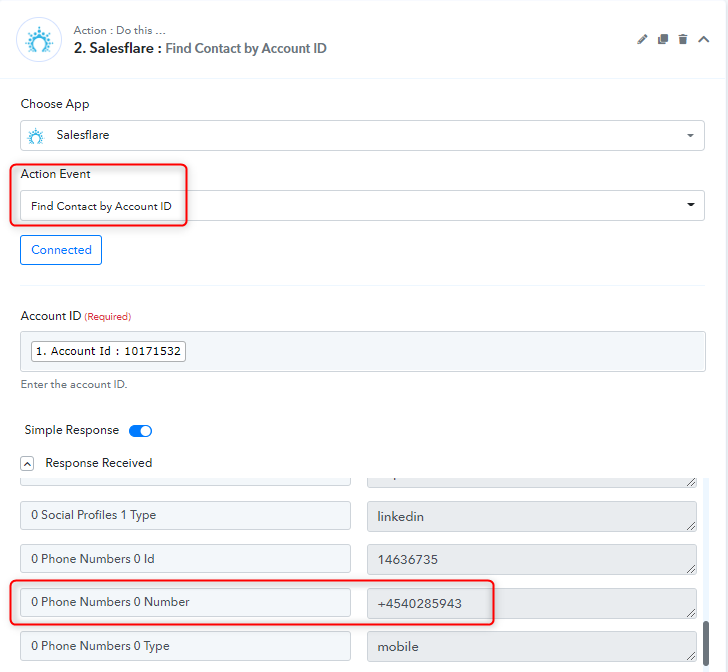Open the Choose App dropdown showing Salesflare
Screen dimensions: 728x672
coord(362,135)
